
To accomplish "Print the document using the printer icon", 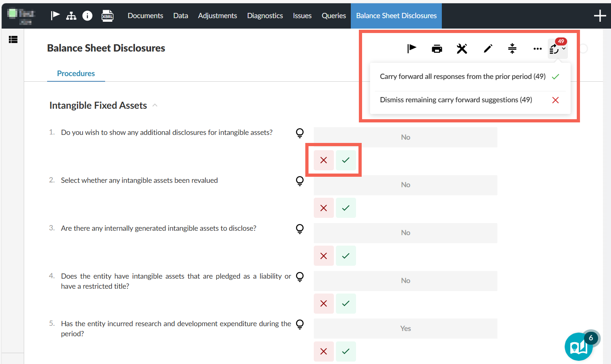I will 437,49.
